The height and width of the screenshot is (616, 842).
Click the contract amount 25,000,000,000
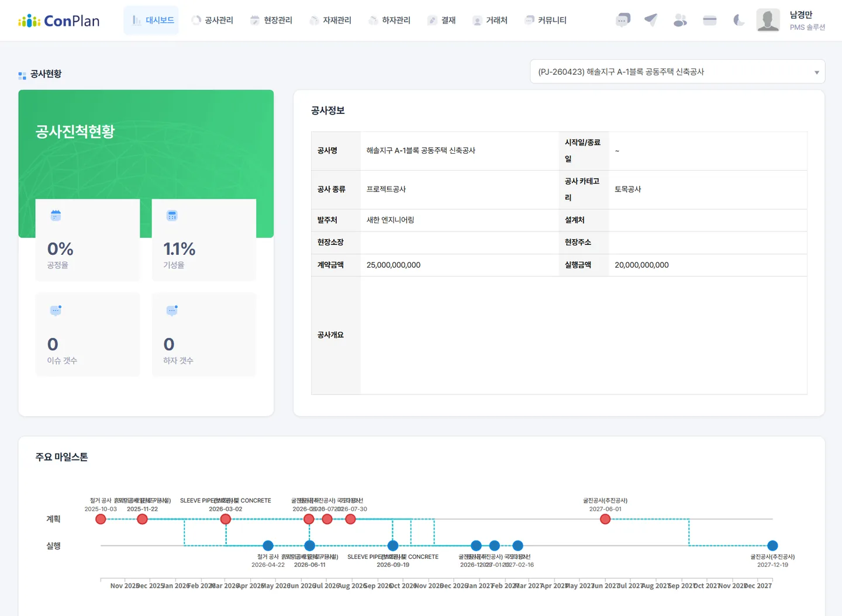coord(394,265)
